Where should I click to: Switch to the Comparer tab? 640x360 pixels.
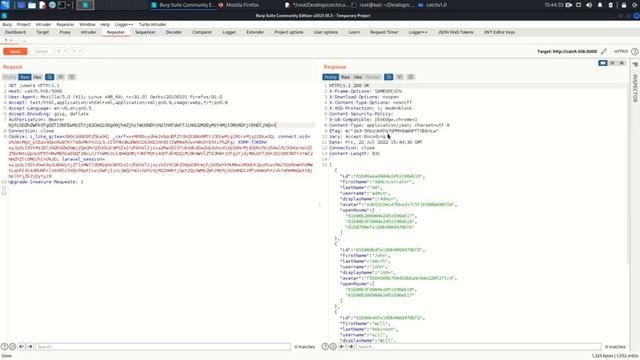pyautogui.click(x=202, y=32)
